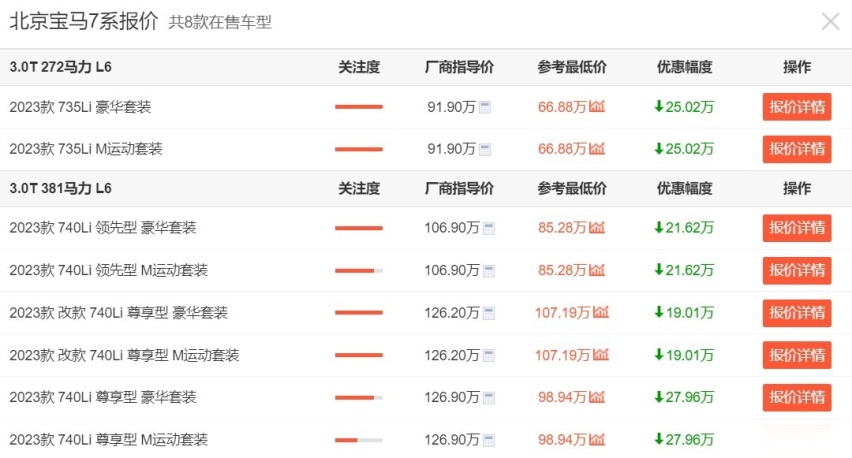This screenshot has height=458, width=852.
Task: Click calculator icon for 740Li 领先型 M运动套装
Action: pos(489,270)
